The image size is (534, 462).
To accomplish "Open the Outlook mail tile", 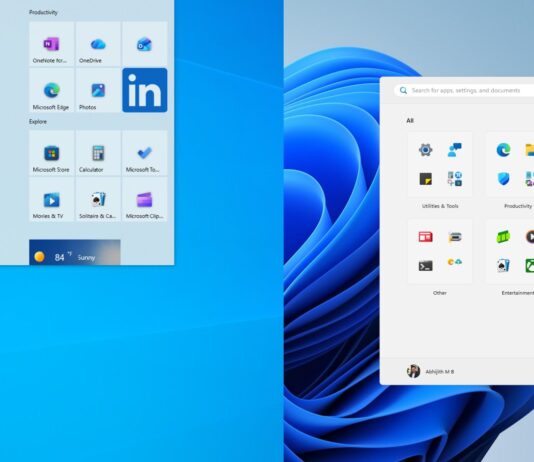I will click(x=145, y=44).
